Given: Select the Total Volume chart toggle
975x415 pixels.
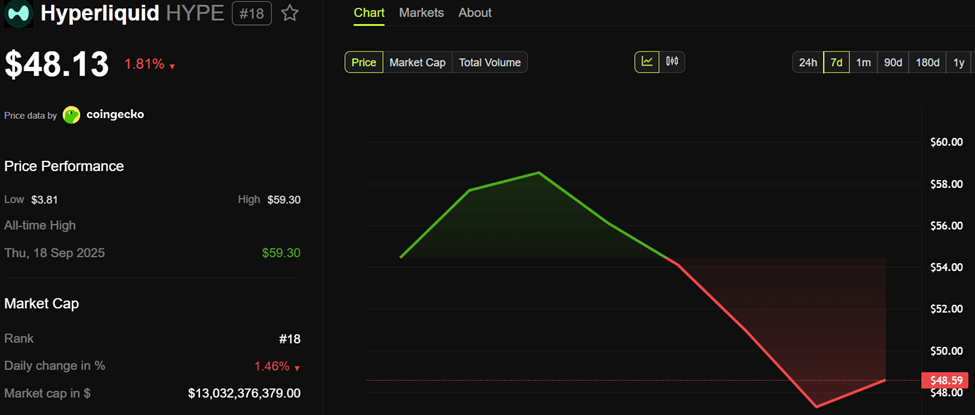Looking at the screenshot, I should (490, 62).
